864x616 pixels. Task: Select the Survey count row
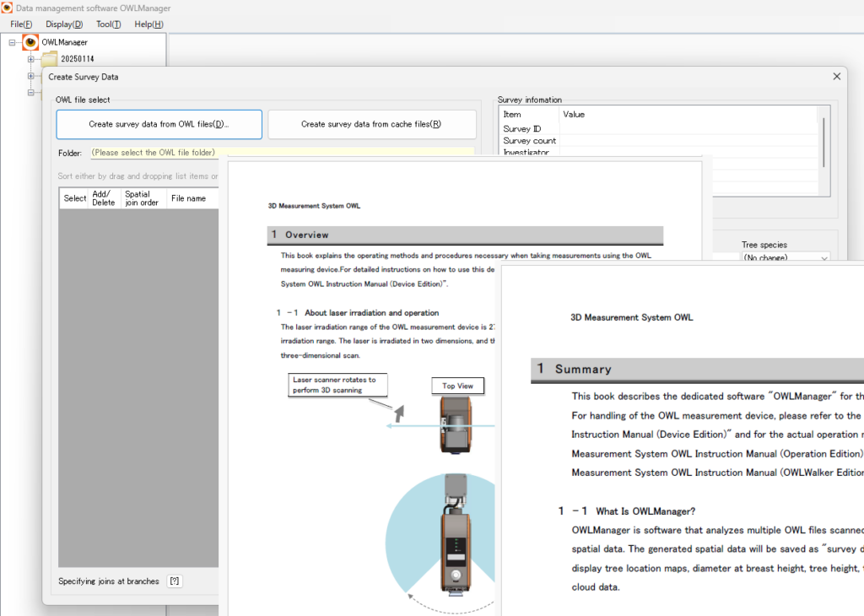pos(659,141)
